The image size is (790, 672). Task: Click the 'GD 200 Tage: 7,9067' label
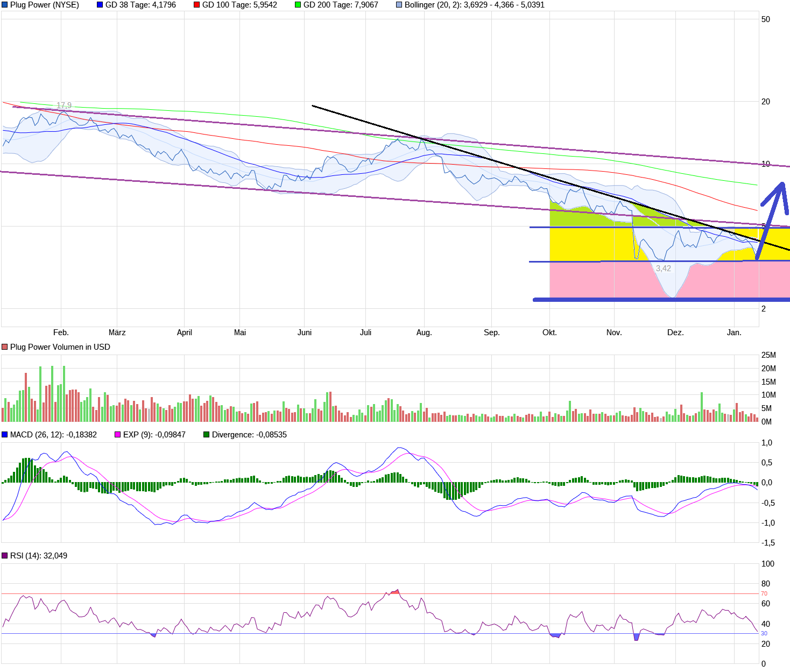click(341, 5)
